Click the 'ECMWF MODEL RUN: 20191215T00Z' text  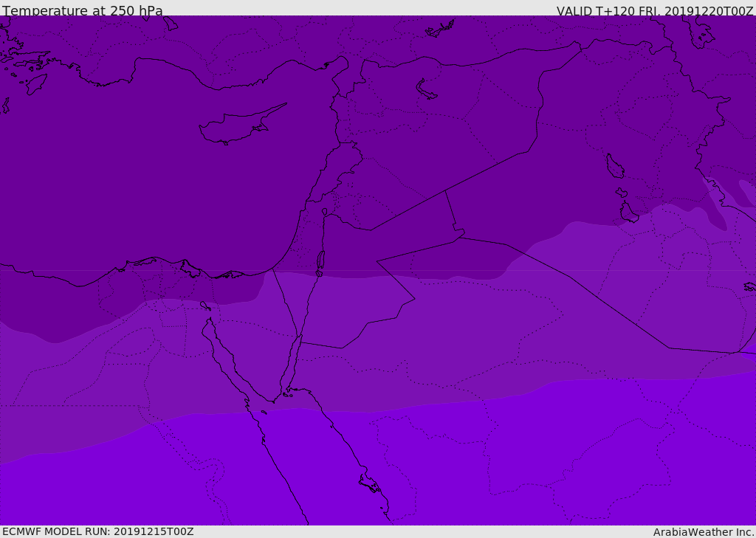click(98, 531)
